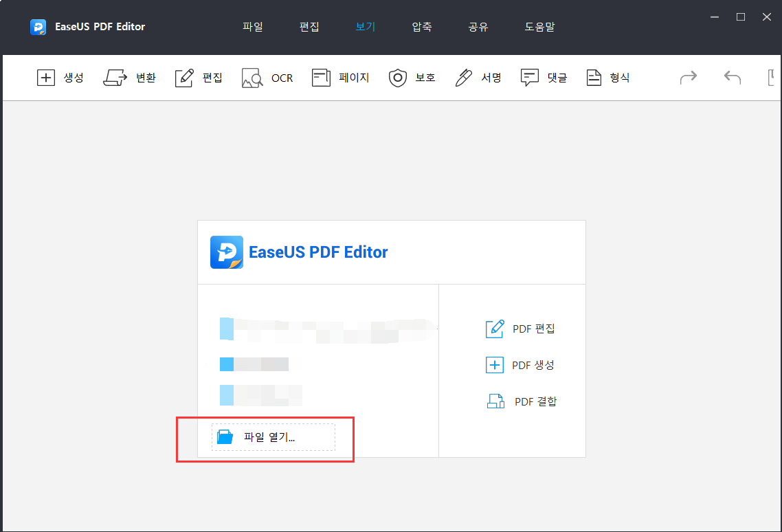Click the 서명 pen icon
782x532 pixels.
(463, 78)
